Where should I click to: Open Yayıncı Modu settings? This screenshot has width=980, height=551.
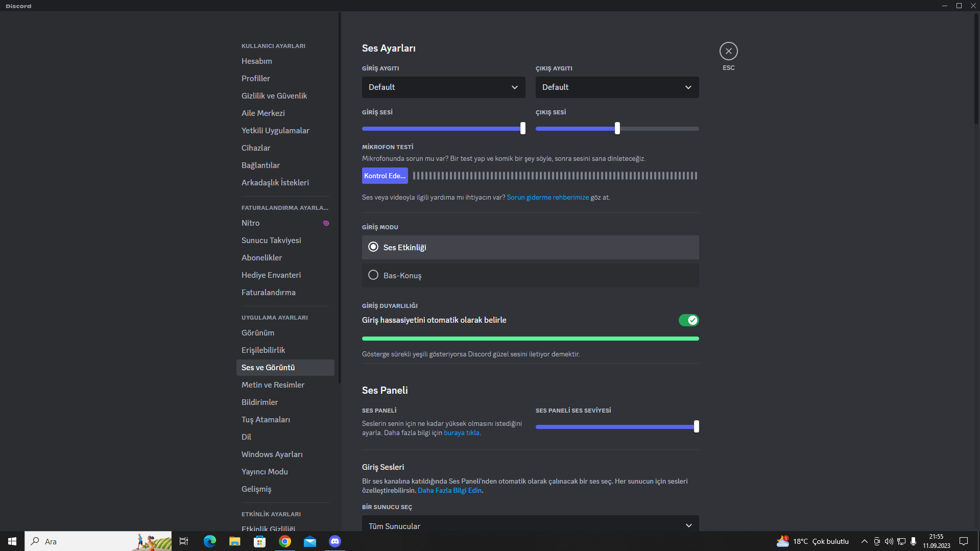coord(285,472)
